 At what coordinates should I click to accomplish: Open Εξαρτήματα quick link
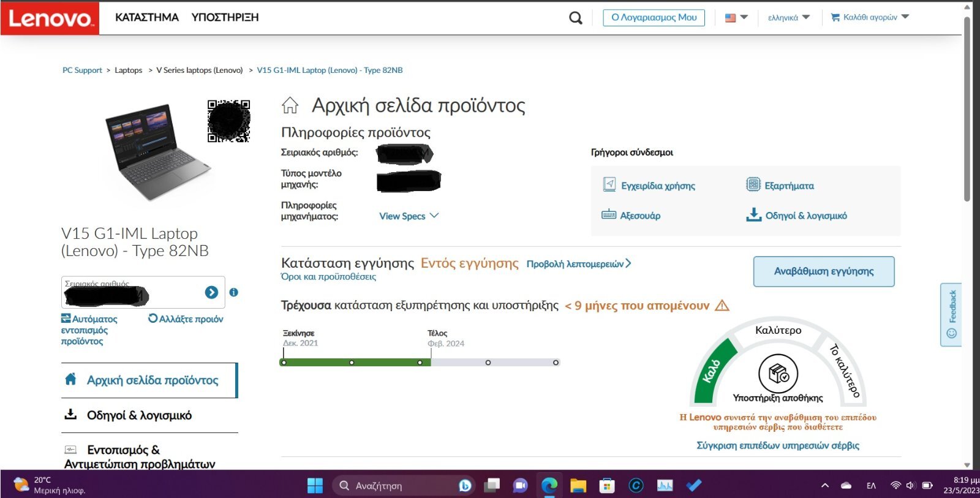(x=780, y=185)
